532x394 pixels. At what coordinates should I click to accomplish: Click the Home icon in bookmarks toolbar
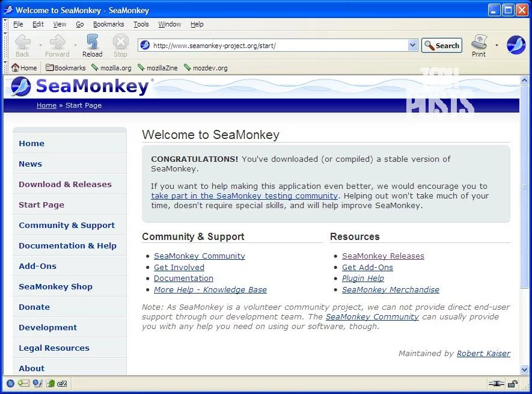pos(15,67)
